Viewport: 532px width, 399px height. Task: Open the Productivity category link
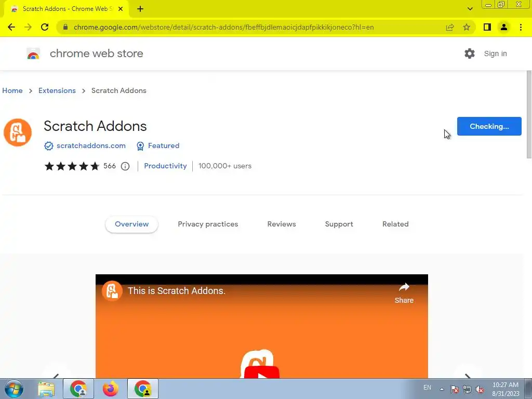pyautogui.click(x=165, y=166)
